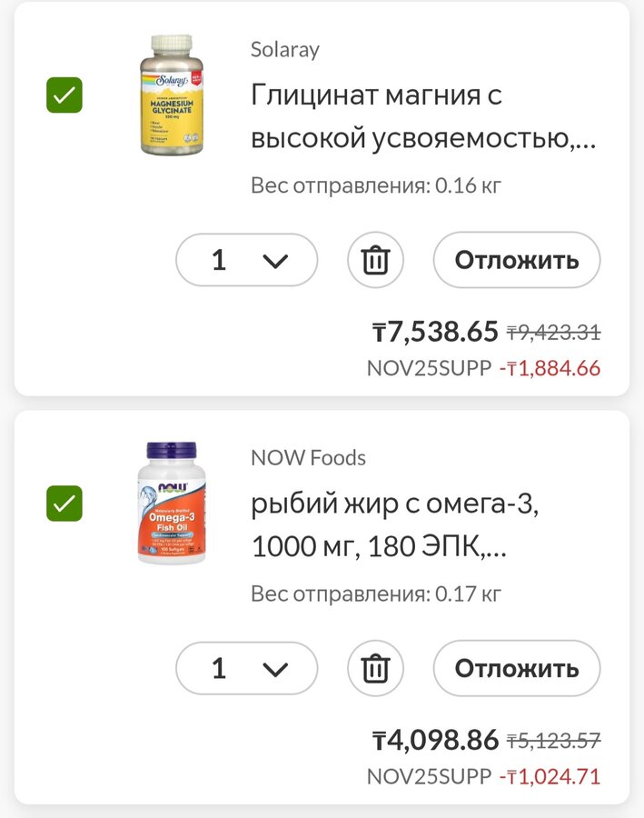Uncheck the NOW Foods Omega-3 checkbox
The width and height of the screenshot is (644, 818).
coord(64,504)
